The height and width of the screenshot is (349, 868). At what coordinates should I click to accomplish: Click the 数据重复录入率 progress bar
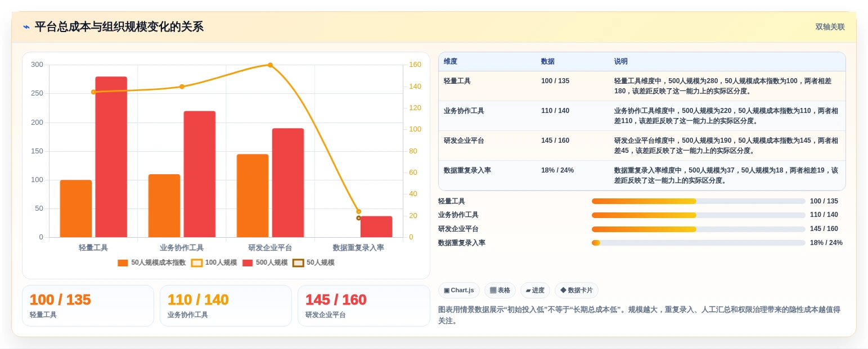(699, 243)
